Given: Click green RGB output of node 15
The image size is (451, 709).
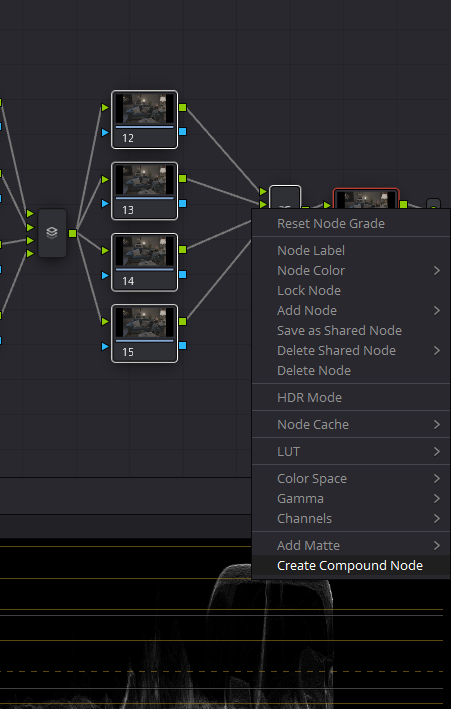Looking at the screenshot, I should pos(183,321).
